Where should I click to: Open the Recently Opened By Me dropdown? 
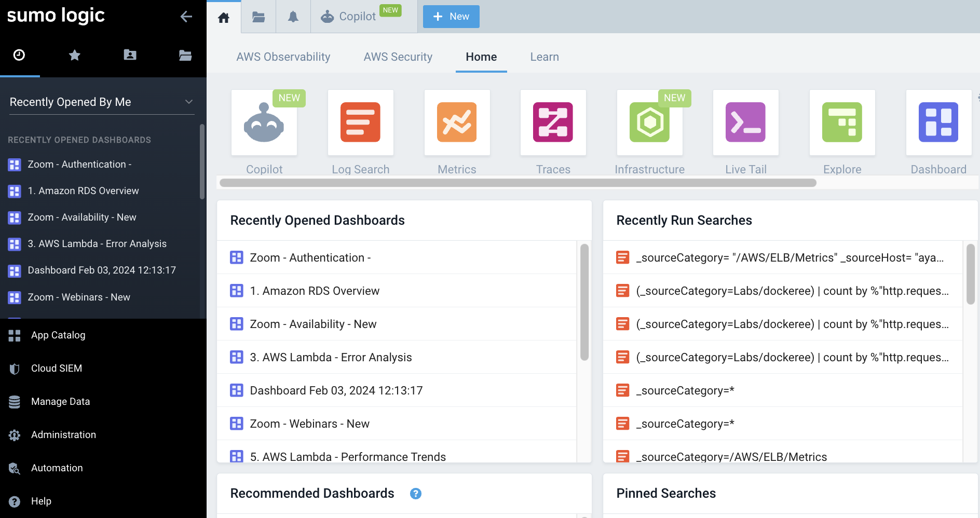pos(101,102)
